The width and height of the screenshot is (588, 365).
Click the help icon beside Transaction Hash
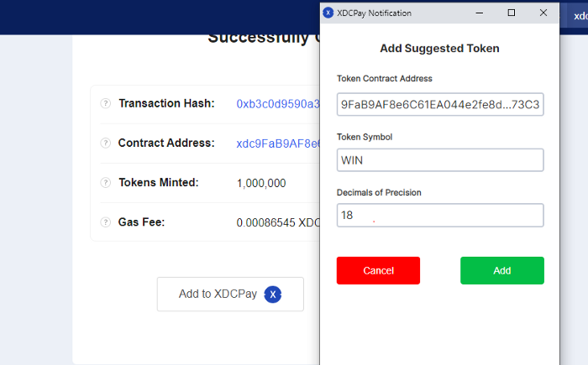[x=106, y=104]
